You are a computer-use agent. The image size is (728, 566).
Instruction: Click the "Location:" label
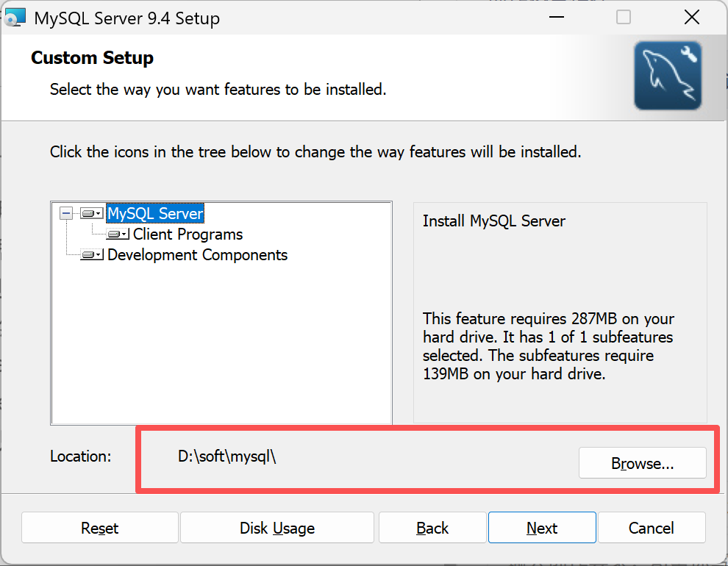click(x=81, y=456)
